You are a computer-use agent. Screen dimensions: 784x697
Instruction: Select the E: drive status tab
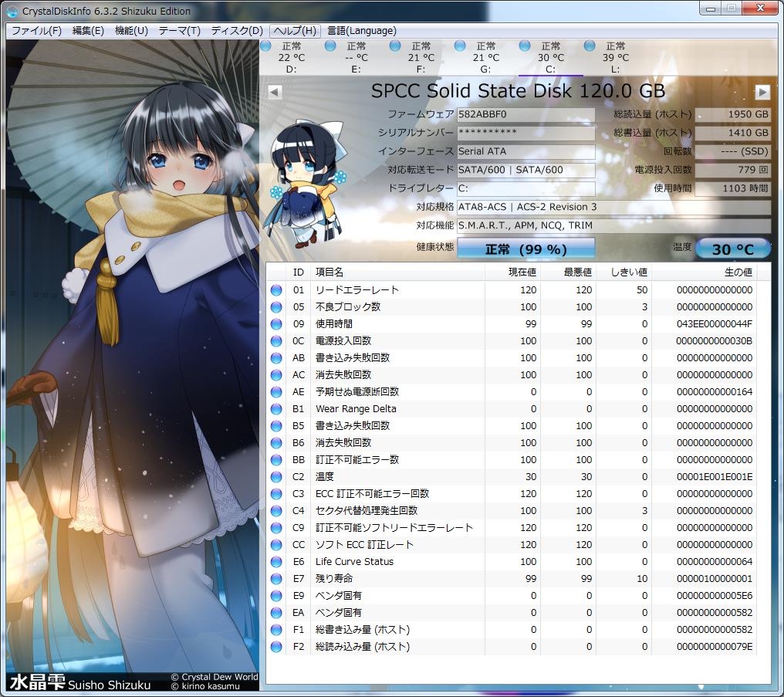tap(356, 57)
